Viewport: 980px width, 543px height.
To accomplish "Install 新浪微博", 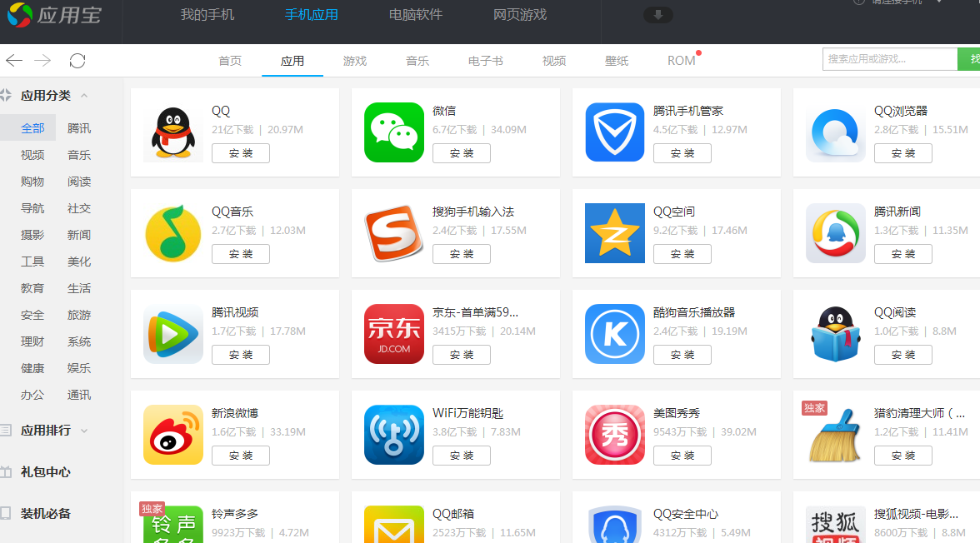I will pos(241,456).
